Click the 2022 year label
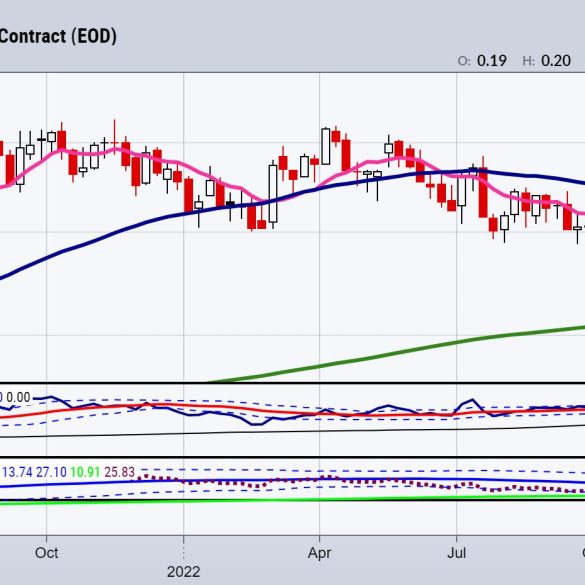The image size is (585, 585). 183,572
